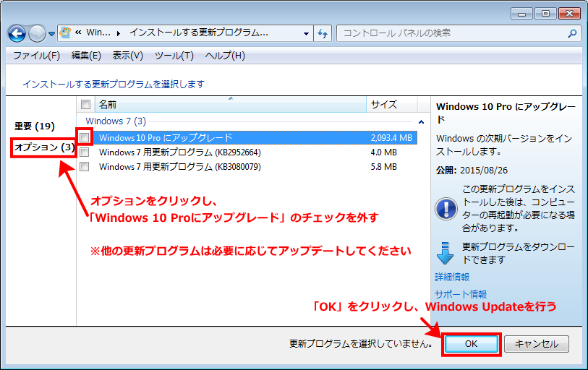The image size is (588, 370).
Task: Open the 詳細情報 link
Action: tap(452, 277)
